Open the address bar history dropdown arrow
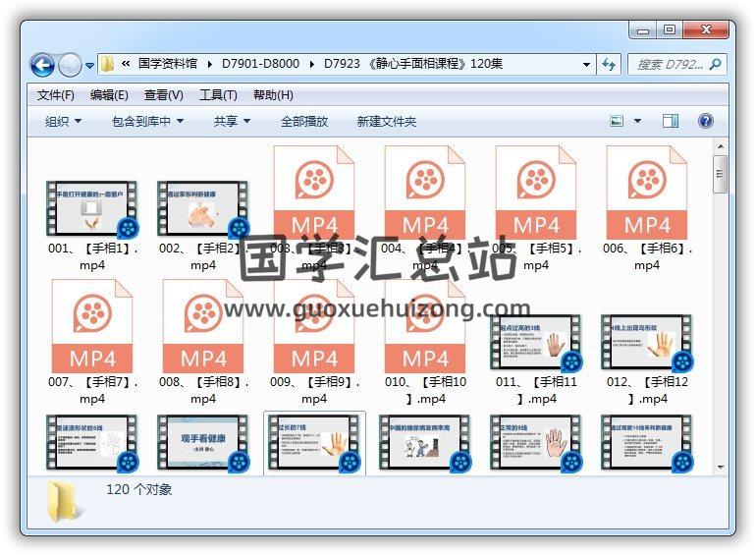 point(587,65)
